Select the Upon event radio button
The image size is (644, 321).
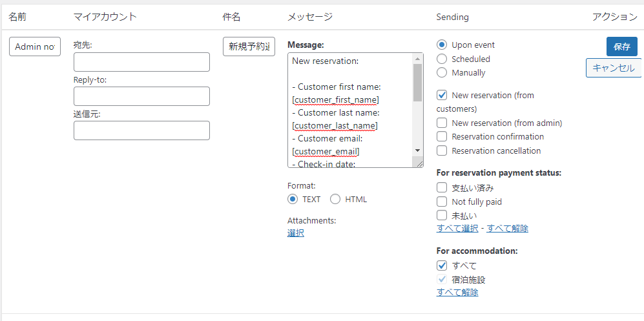(442, 45)
